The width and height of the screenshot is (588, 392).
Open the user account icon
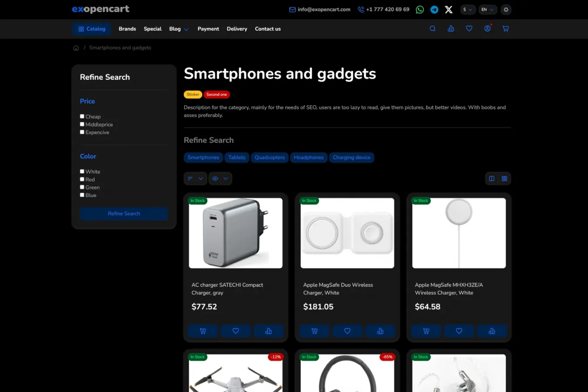[487, 29]
